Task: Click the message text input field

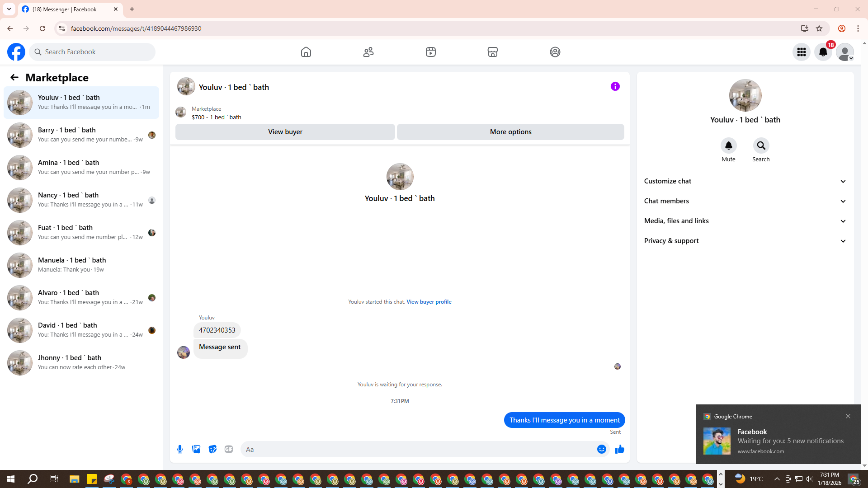Action: tap(418, 449)
